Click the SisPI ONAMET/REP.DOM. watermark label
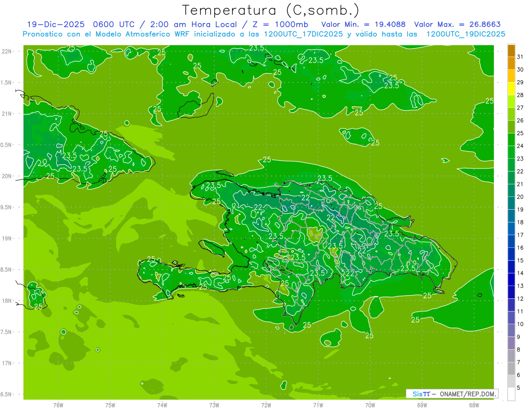The width and height of the screenshot is (532, 411). click(452, 394)
